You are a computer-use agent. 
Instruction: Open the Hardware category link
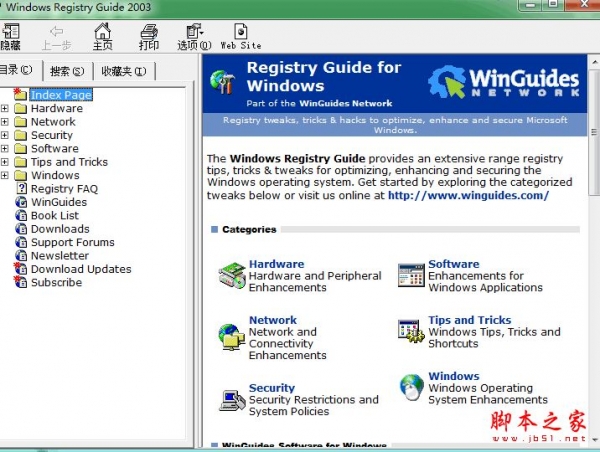click(x=276, y=264)
